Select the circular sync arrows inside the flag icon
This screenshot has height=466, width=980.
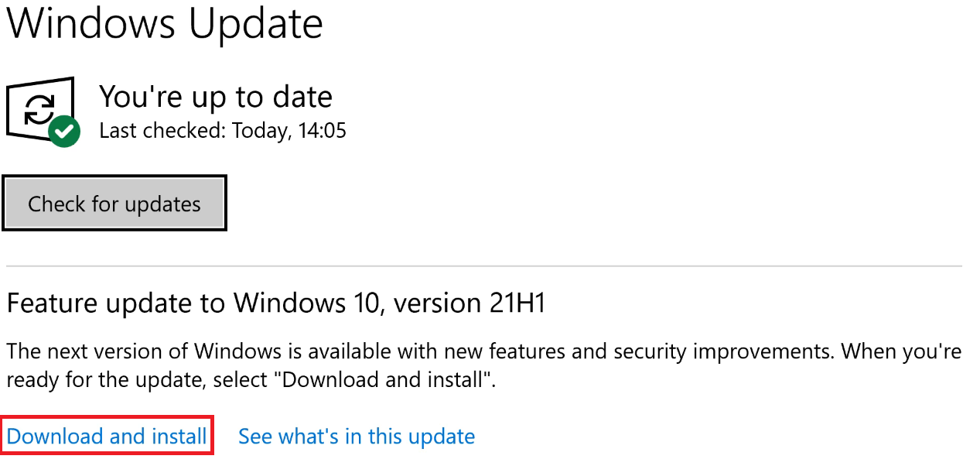(40, 108)
